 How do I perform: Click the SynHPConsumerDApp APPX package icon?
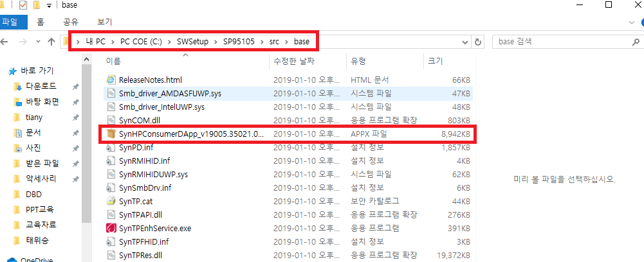pos(111,134)
